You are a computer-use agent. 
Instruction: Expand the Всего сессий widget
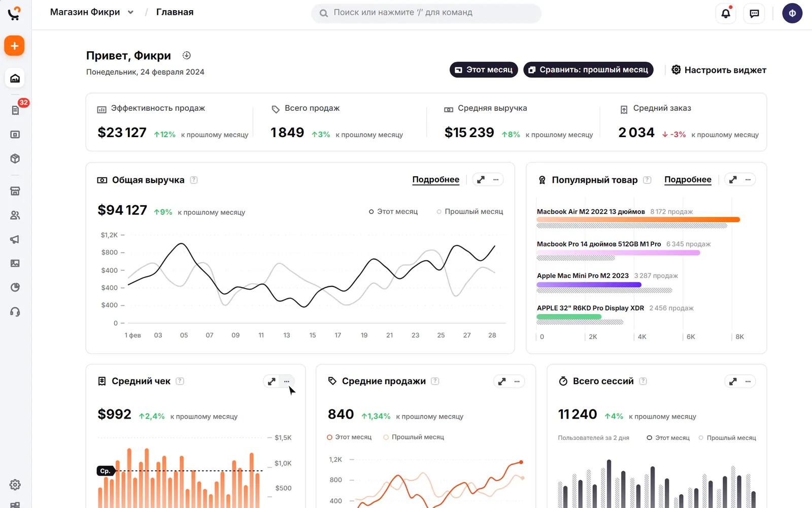click(733, 381)
